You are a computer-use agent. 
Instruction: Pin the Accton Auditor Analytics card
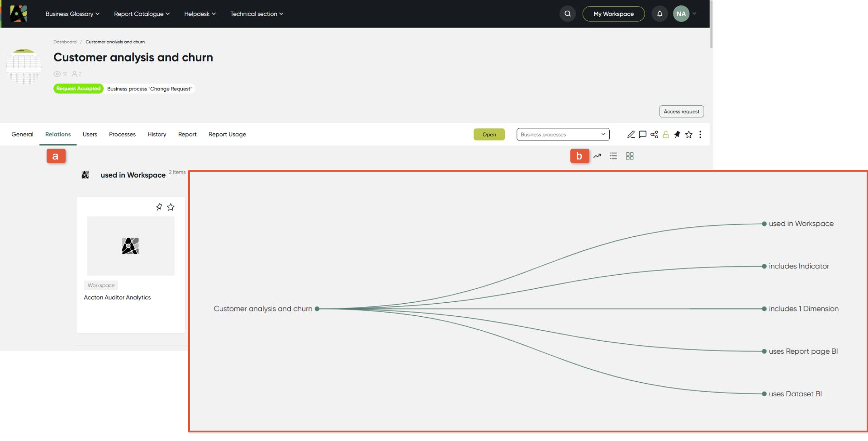(x=159, y=207)
